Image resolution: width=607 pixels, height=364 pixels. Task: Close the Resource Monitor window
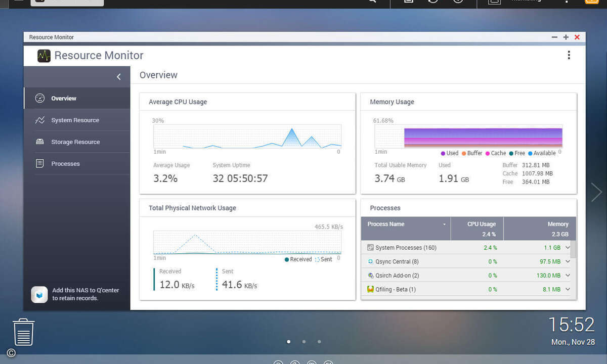[577, 37]
